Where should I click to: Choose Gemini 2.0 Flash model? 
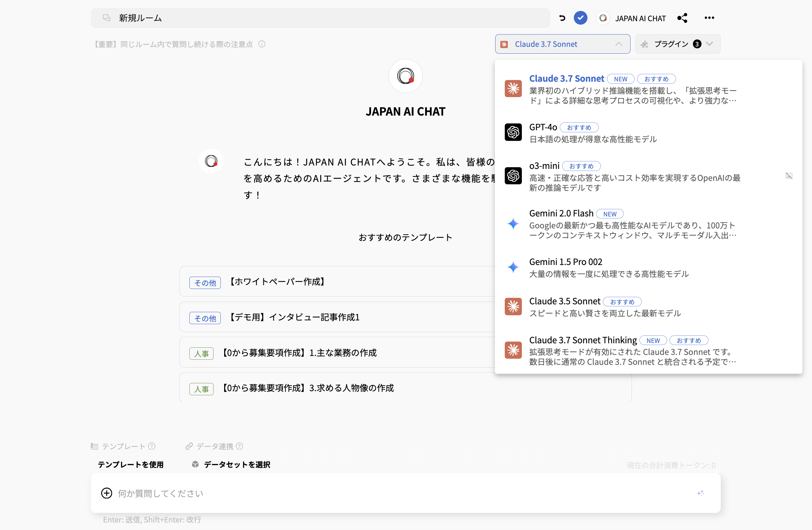648,224
